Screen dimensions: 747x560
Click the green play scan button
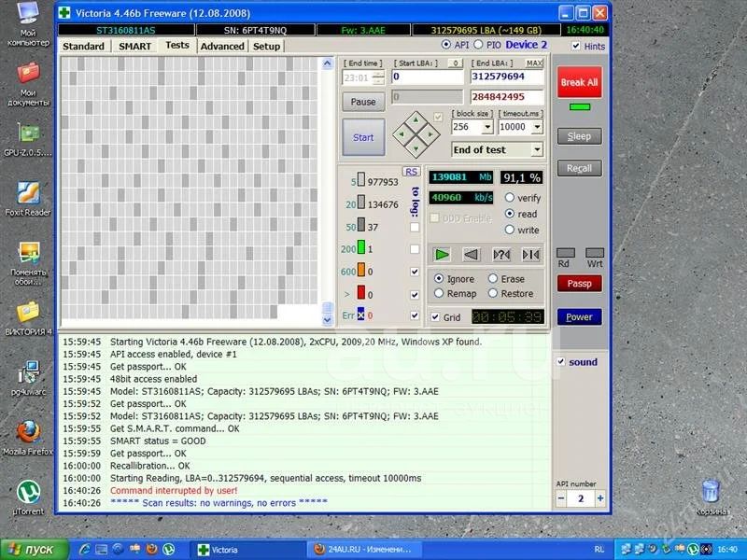tap(442, 255)
